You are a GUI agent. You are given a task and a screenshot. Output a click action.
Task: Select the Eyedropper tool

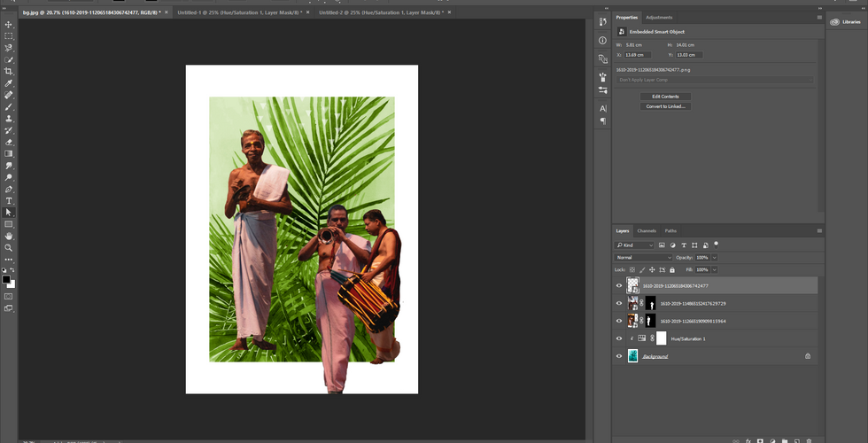9,83
